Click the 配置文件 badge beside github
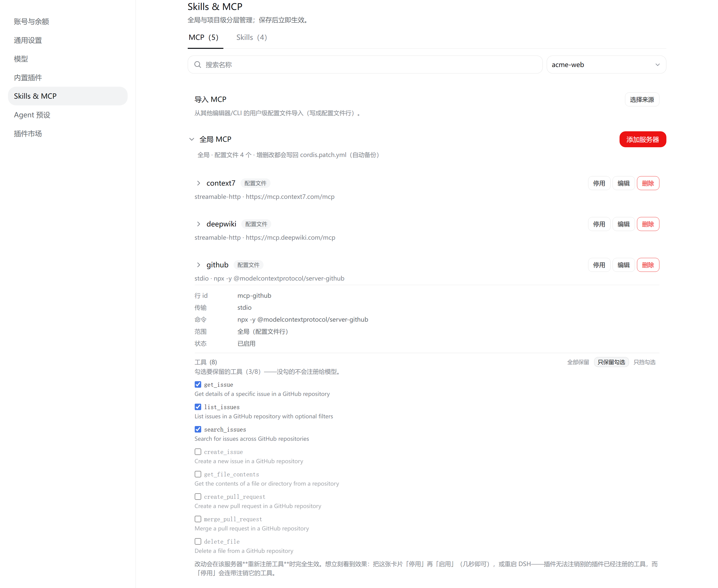The width and height of the screenshot is (718, 588). point(248,265)
